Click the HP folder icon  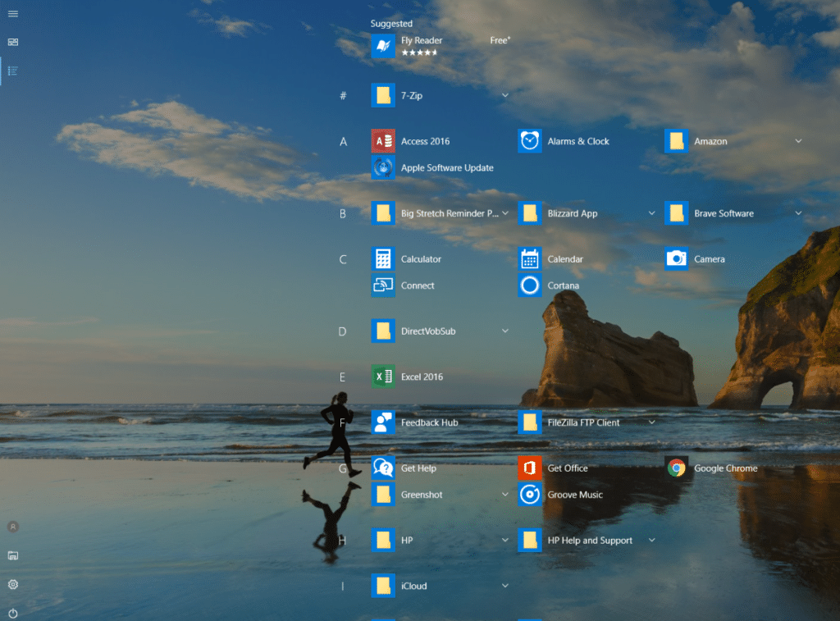[x=383, y=540]
